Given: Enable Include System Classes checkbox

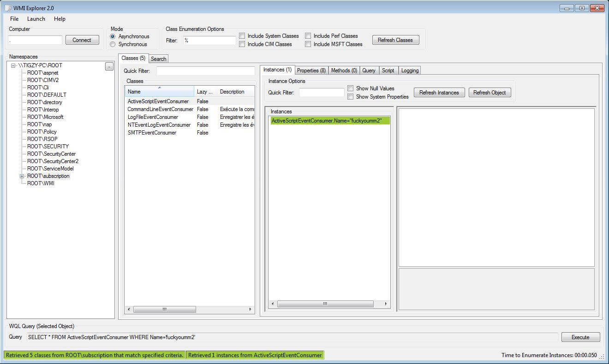Looking at the screenshot, I should 242,36.
